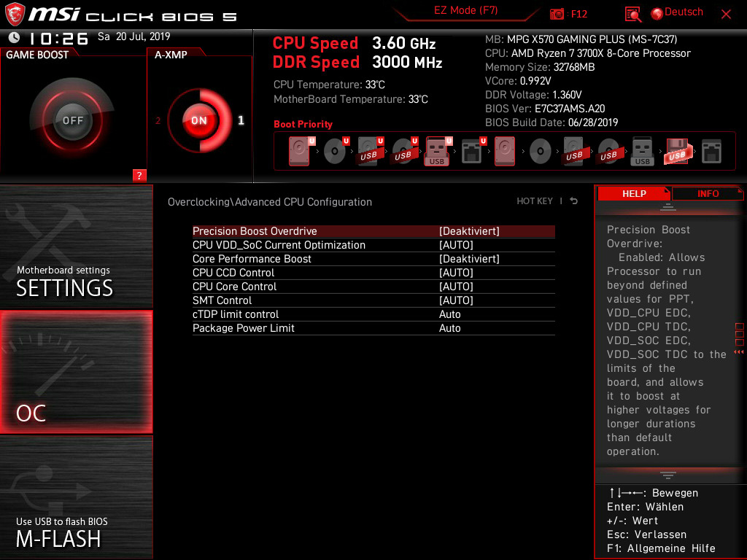Select the highlighted UEFI USB key boot icon
This screenshot has height=560, width=747.
tap(438, 152)
